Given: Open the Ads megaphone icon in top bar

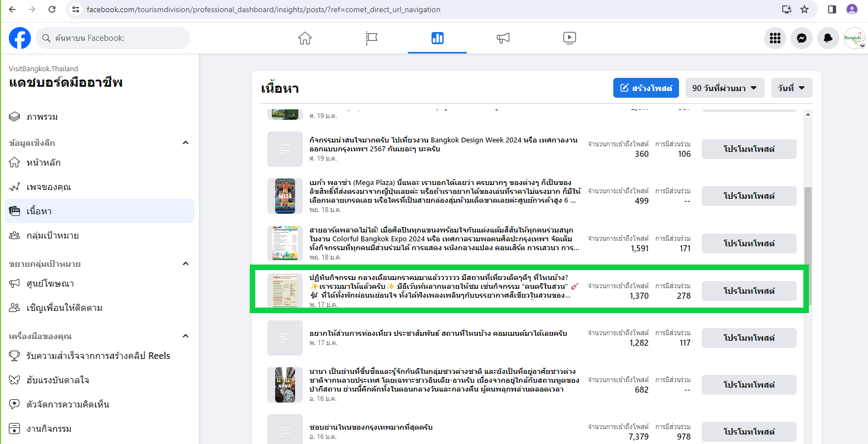Looking at the screenshot, I should tap(503, 38).
